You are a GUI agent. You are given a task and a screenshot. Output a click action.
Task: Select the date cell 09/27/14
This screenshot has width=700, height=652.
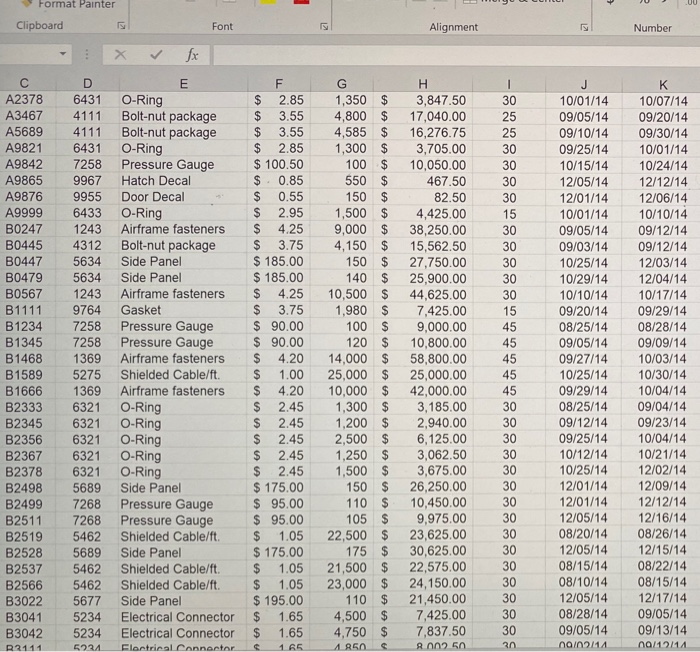click(x=583, y=359)
